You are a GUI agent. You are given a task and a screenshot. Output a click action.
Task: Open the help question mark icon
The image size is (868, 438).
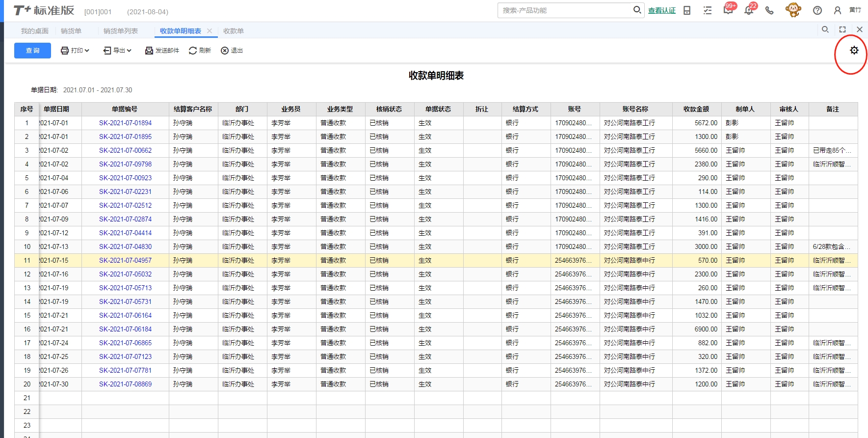(x=817, y=10)
